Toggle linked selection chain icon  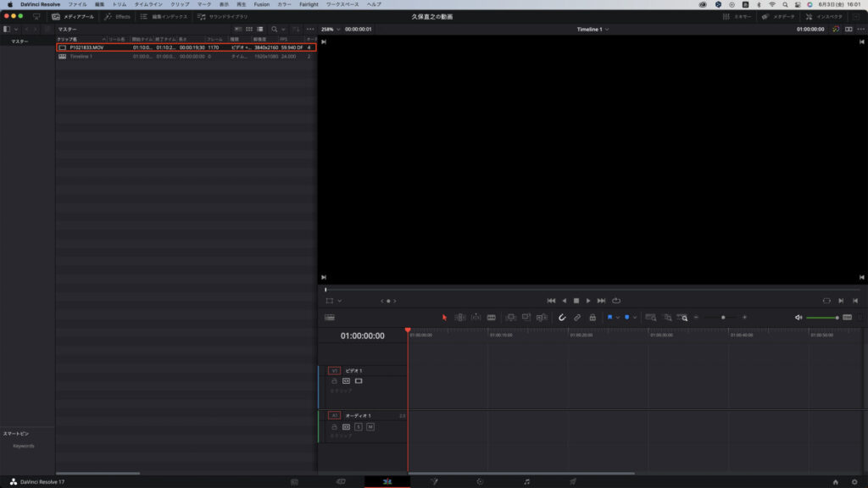[x=577, y=318]
